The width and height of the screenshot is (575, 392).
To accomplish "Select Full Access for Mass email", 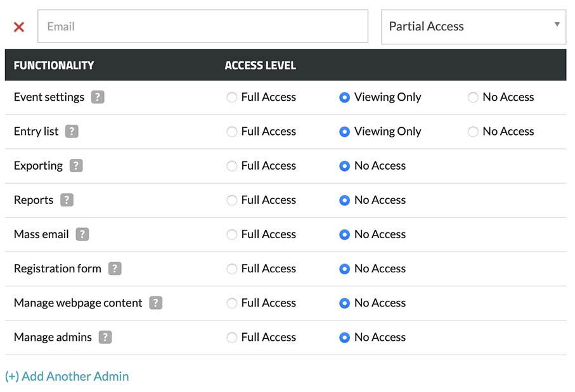I will tap(232, 234).
